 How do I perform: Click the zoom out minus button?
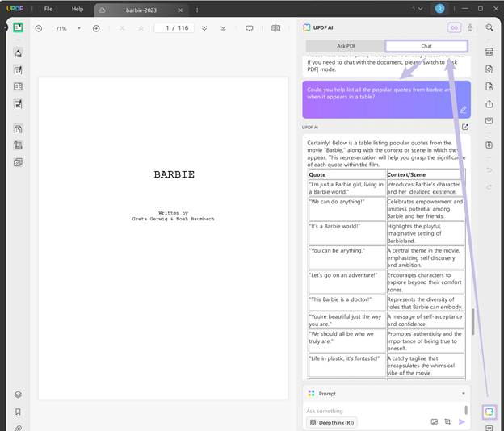(x=39, y=28)
